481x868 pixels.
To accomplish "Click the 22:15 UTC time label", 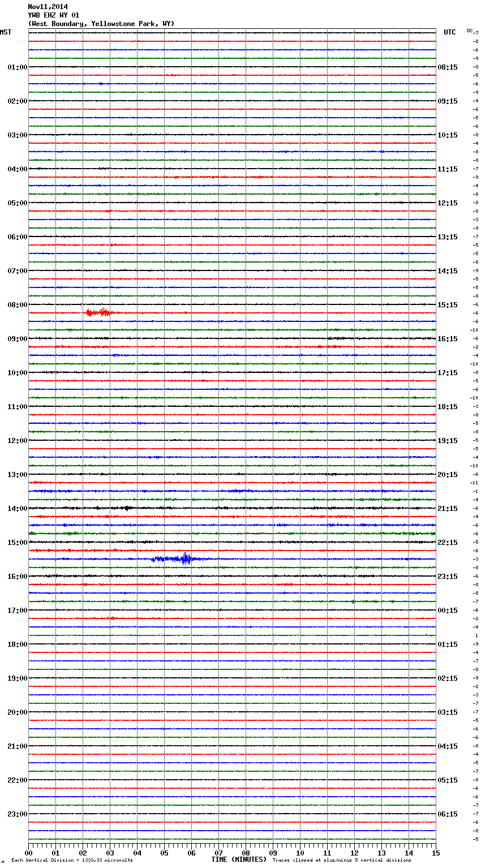I will 448,543.
